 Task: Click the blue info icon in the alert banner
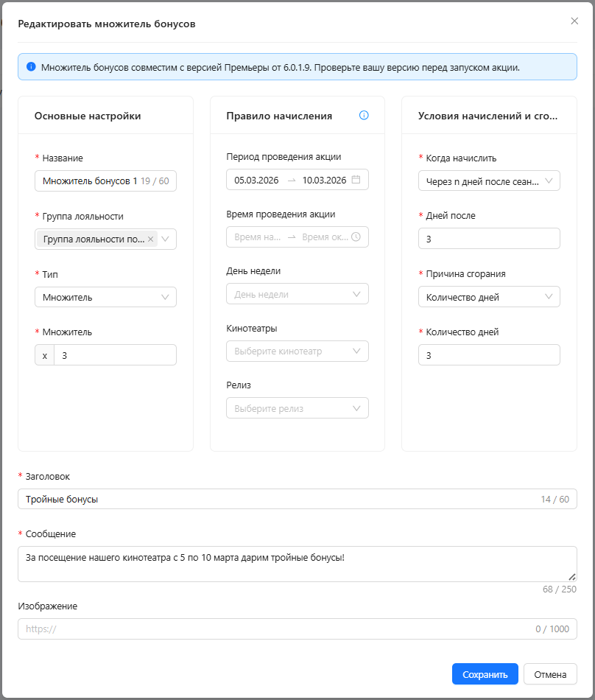[31, 67]
